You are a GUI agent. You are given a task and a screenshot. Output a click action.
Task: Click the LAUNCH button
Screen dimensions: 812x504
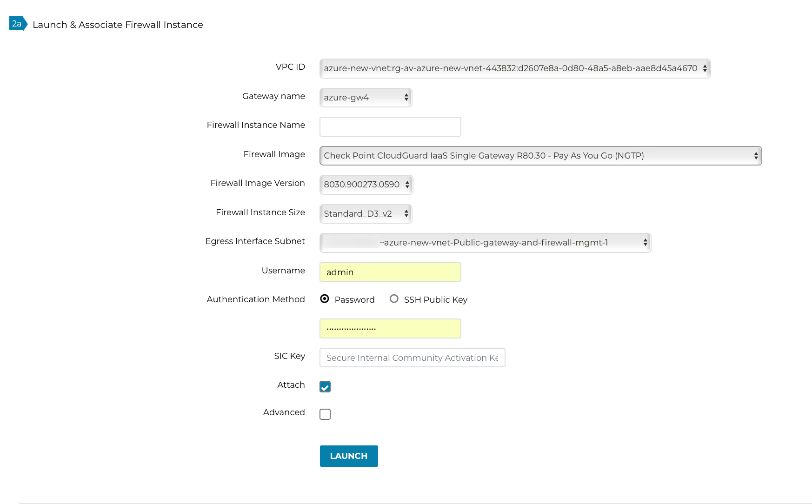[348, 456]
